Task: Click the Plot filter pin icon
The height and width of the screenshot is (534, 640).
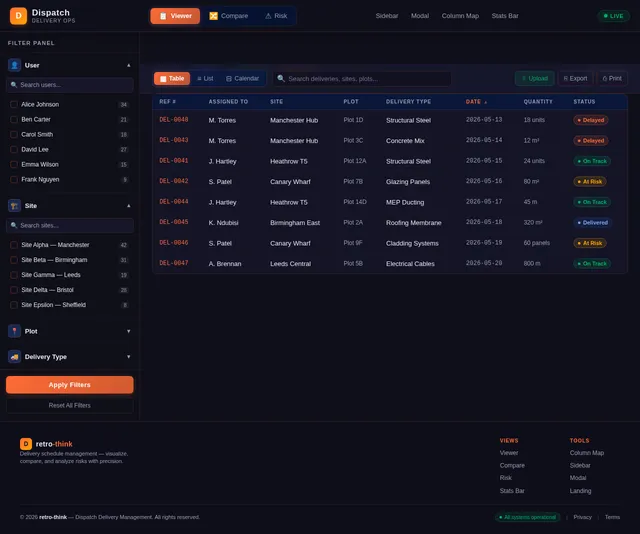Action: tap(14, 331)
